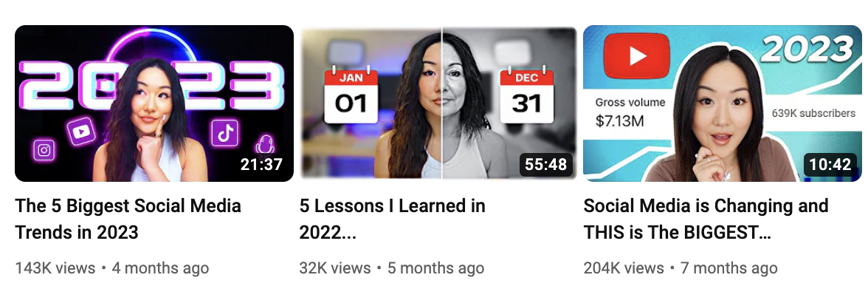Click the "143K views • 4 months ago" text
This screenshot has width=868, height=306.
point(112,268)
